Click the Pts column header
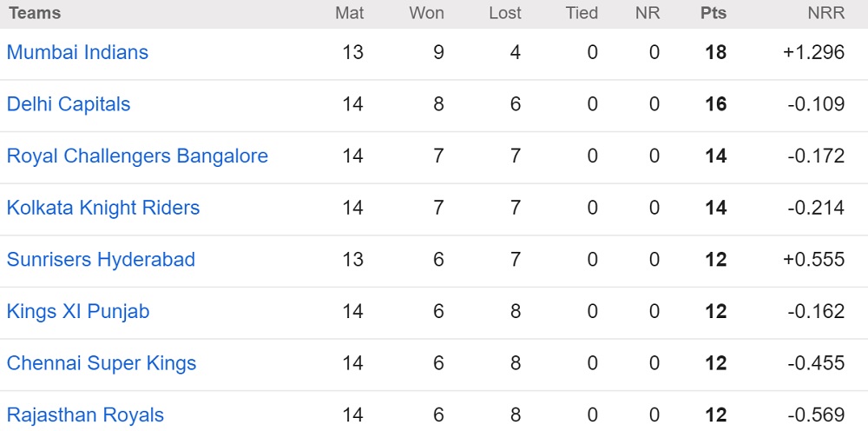Image resolution: width=868 pixels, height=431 pixels. point(713,13)
